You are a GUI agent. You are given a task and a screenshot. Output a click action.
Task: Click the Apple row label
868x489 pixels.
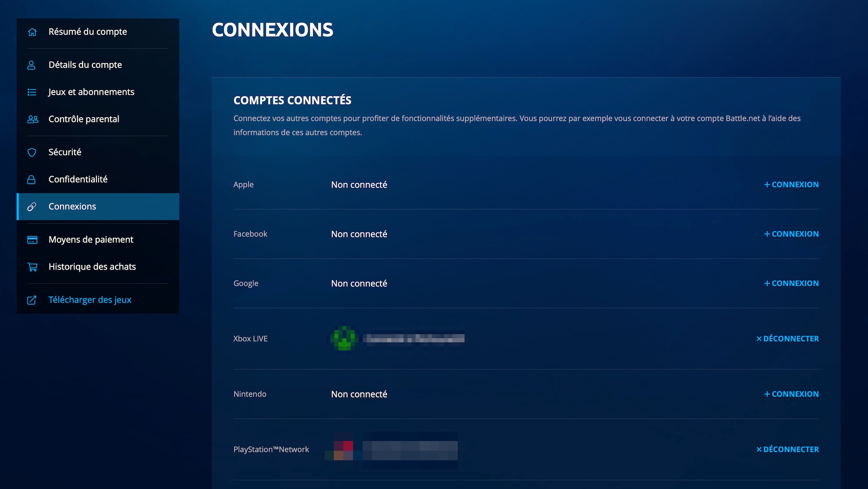click(243, 185)
